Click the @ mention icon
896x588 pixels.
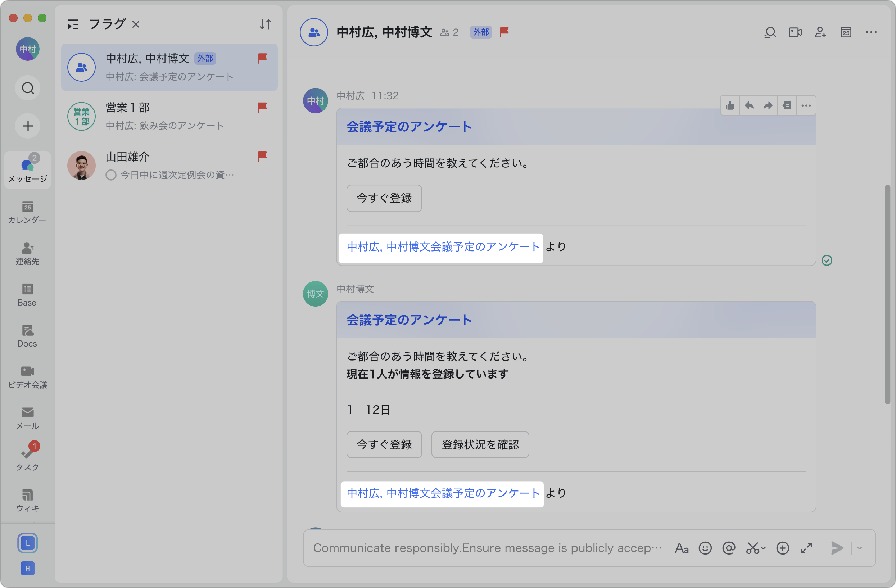tap(729, 548)
